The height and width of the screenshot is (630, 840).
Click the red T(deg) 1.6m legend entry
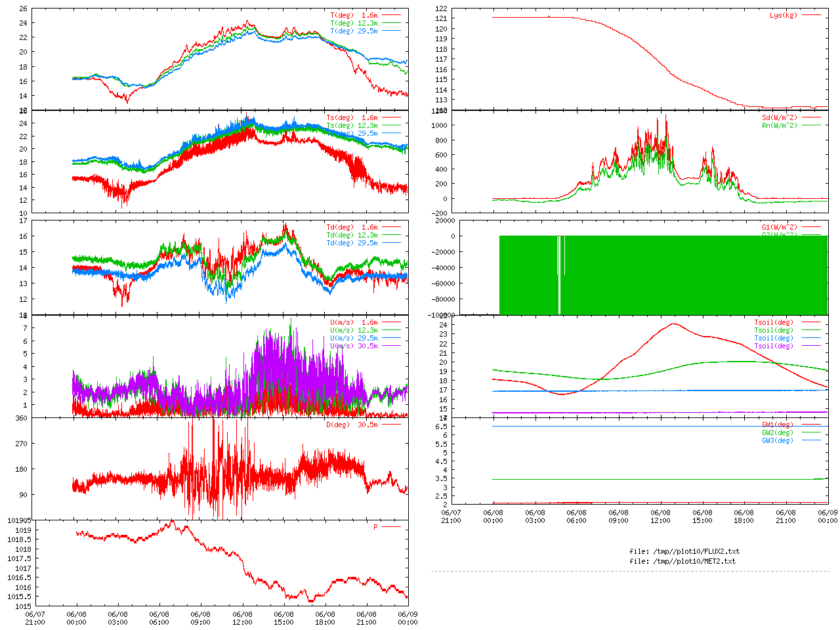click(x=354, y=15)
